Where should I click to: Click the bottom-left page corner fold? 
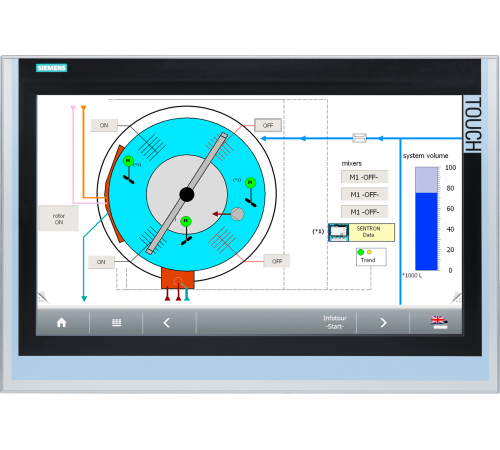pyautogui.click(x=43, y=297)
